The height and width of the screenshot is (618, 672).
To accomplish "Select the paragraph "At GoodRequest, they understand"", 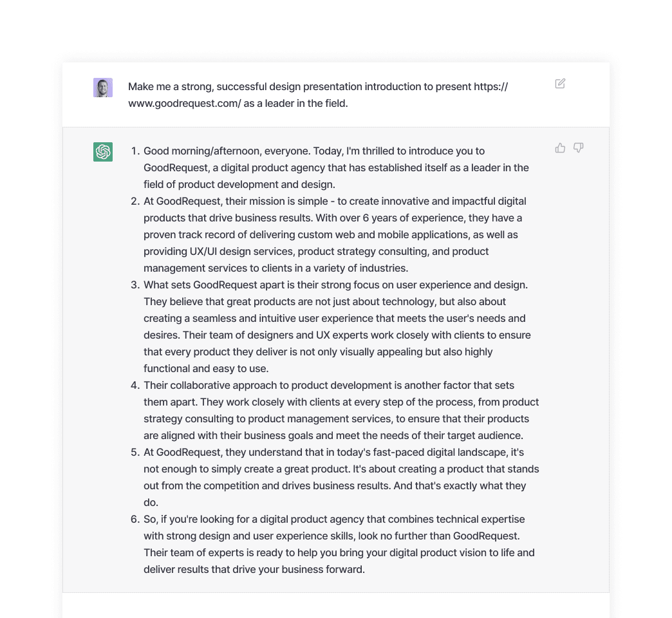I will point(341,477).
